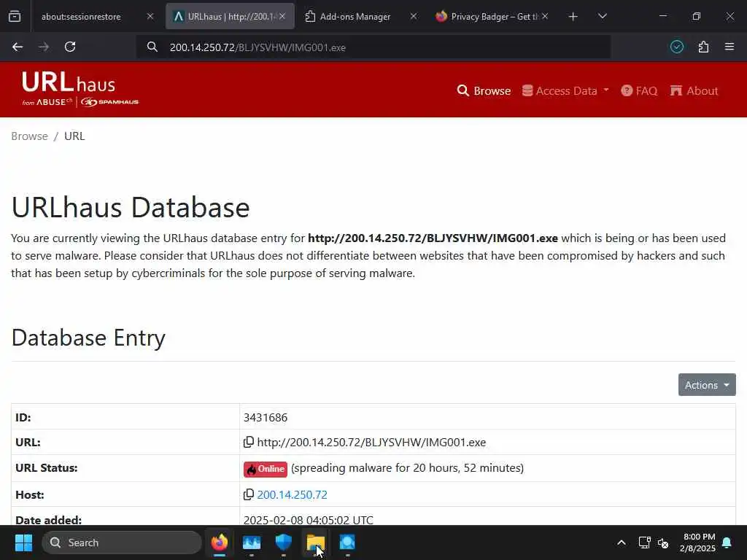This screenshot has width=747, height=560.
Task: Open Firefox from the taskbar
Action: (219, 542)
